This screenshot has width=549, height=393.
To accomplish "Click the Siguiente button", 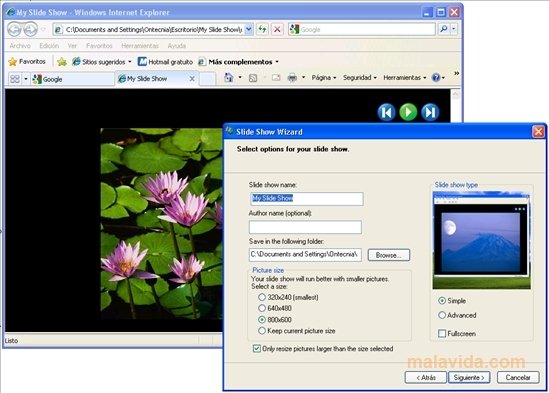I will (469, 377).
